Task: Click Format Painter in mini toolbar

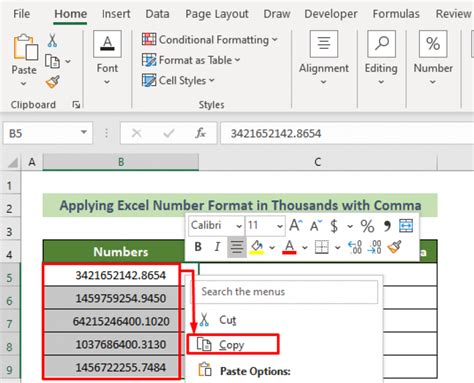Action: [x=394, y=247]
